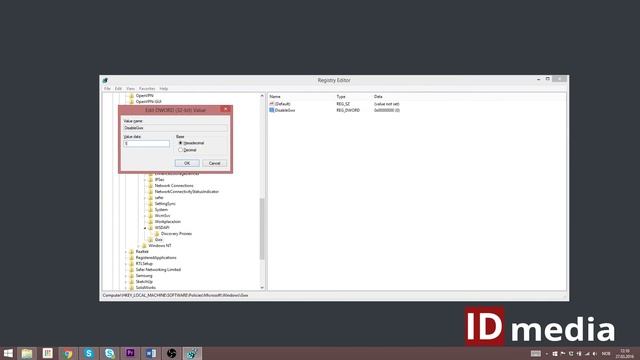Click the Value data input field
This screenshot has height=360, width=640.
pos(147,144)
